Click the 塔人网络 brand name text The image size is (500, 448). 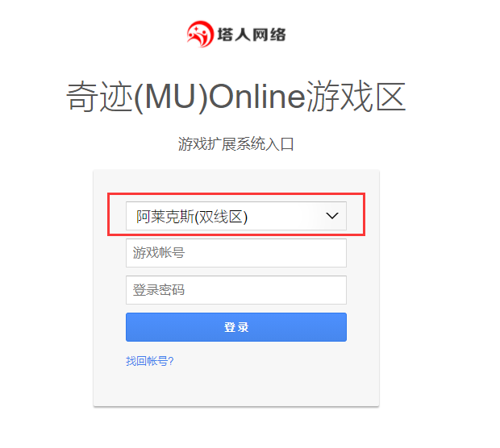point(252,35)
